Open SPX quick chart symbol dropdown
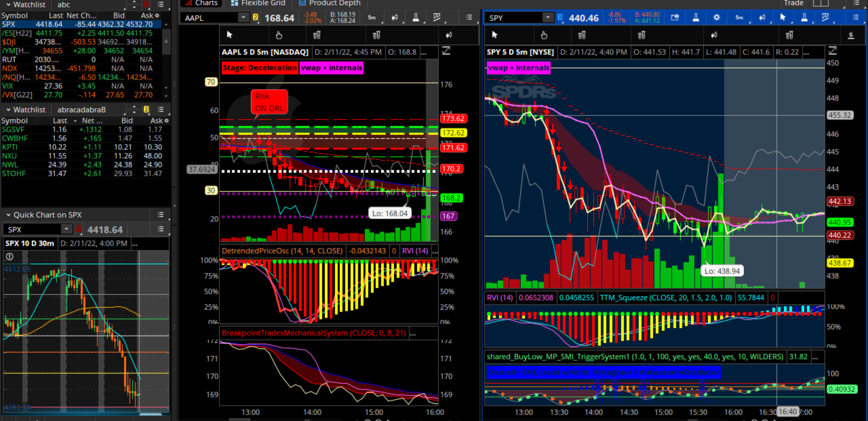 pos(67,229)
